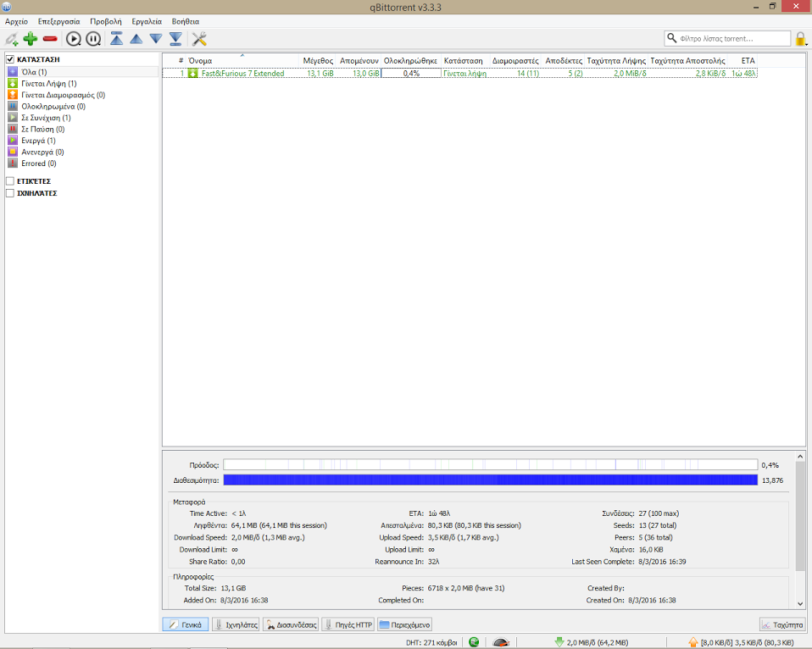
Task: Click the Πρόοδος pieces progress bar
Action: click(x=491, y=465)
